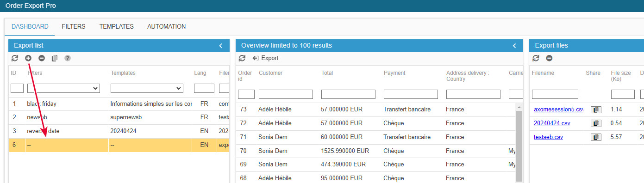Collapse the Overview panel
Image resolution: width=644 pixels, height=183 pixels.
pyautogui.click(x=514, y=45)
